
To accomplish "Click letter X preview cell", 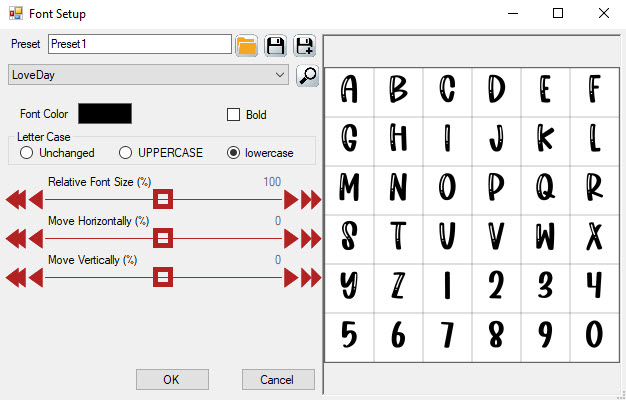I will click(594, 239).
